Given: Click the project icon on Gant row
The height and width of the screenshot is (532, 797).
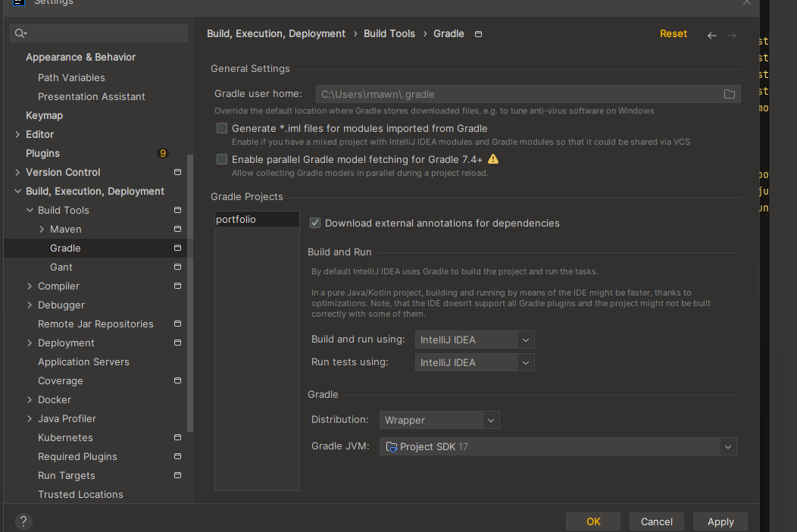Looking at the screenshot, I should 177,267.
